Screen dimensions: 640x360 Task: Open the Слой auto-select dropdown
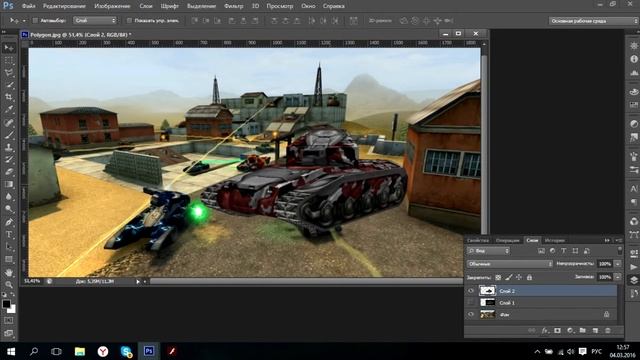tap(95, 20)
